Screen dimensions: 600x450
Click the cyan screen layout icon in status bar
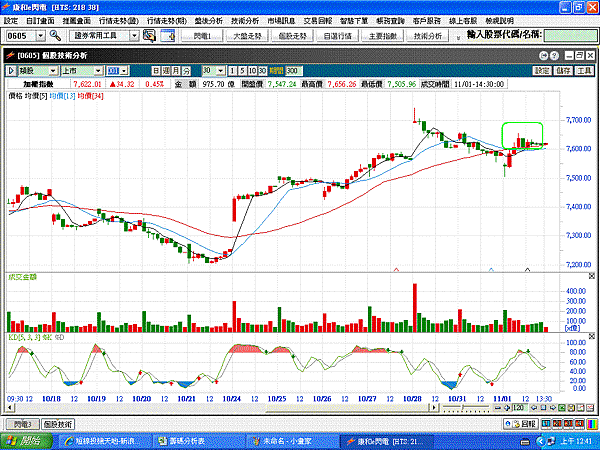[x=546, y=424]
